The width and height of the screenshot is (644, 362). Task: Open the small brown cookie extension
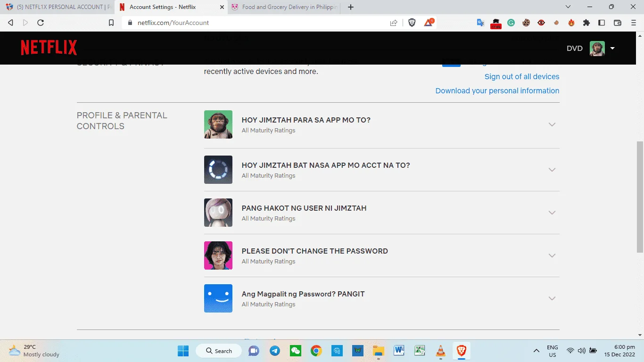pos(556,23)
